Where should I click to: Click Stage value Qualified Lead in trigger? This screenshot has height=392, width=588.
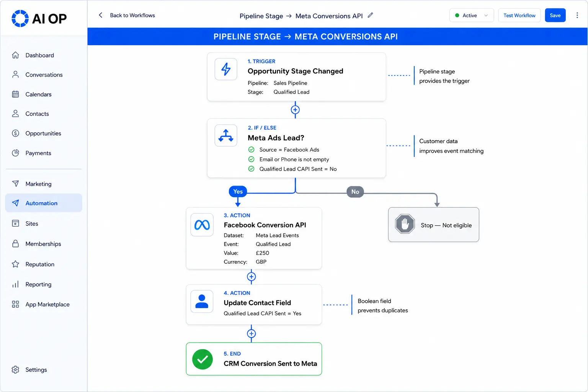291,92
